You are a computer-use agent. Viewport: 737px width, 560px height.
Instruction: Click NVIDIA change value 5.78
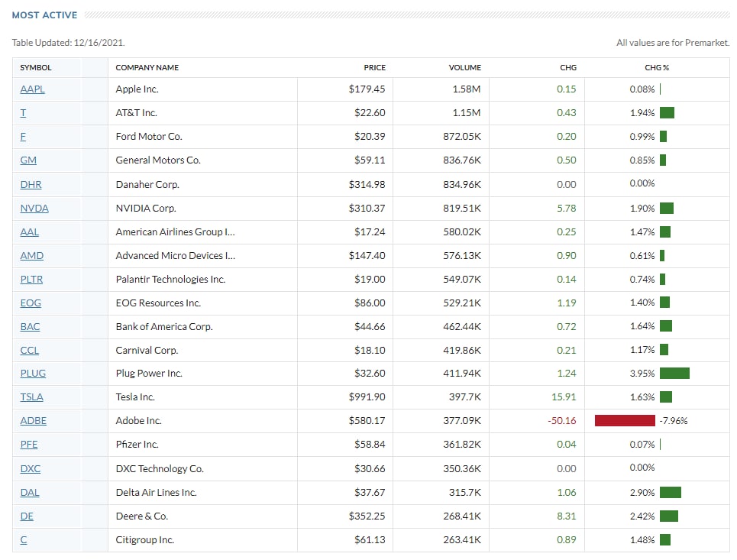(567, 208)
